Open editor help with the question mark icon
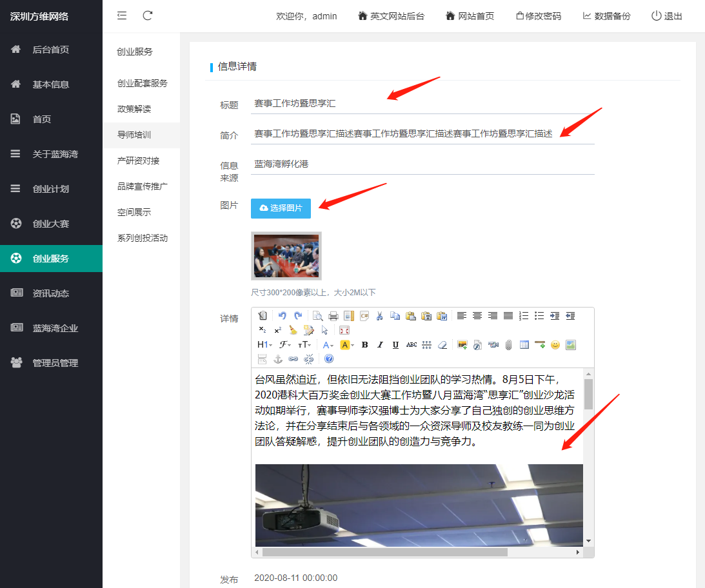The width and height of the screenshot is (705, 588). (329, 359)
